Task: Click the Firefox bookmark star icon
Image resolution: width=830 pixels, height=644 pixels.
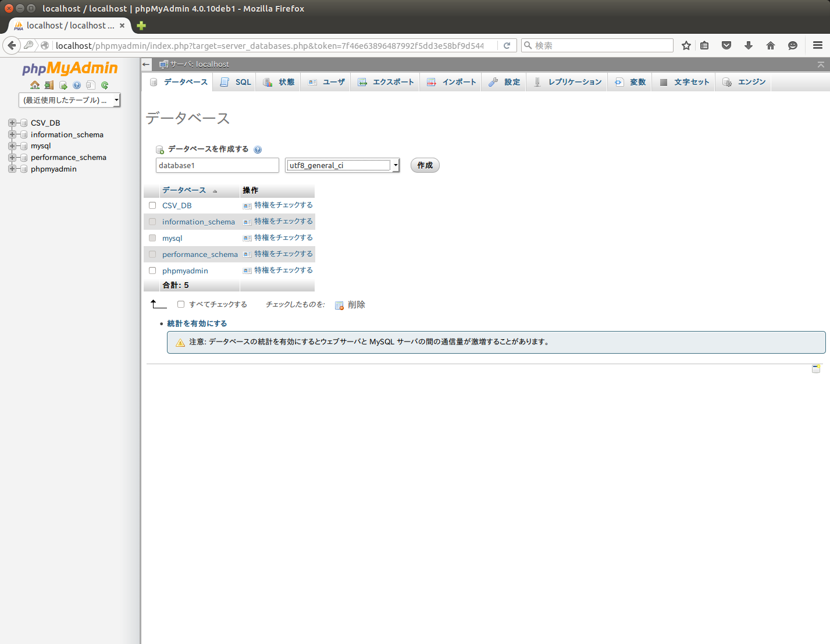Action: click(686, 45)
